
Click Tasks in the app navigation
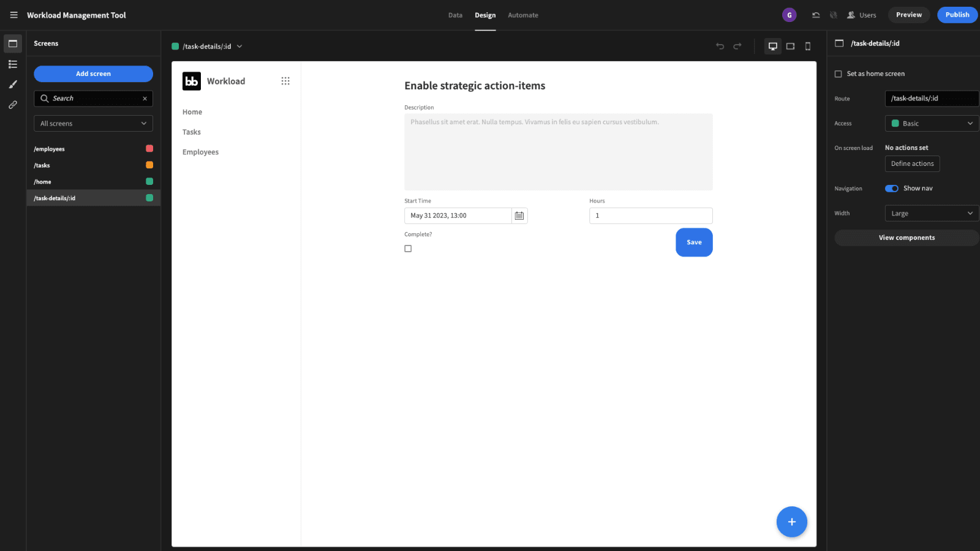pos(192,132)
